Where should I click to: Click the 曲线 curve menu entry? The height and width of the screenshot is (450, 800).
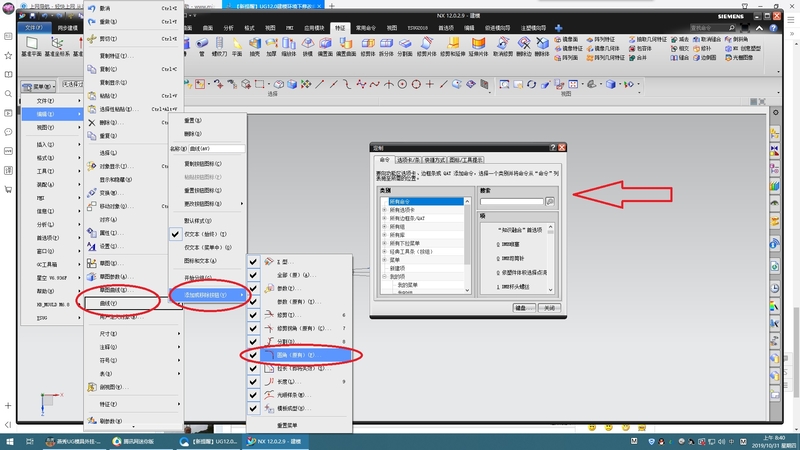(x=133, y=303)
